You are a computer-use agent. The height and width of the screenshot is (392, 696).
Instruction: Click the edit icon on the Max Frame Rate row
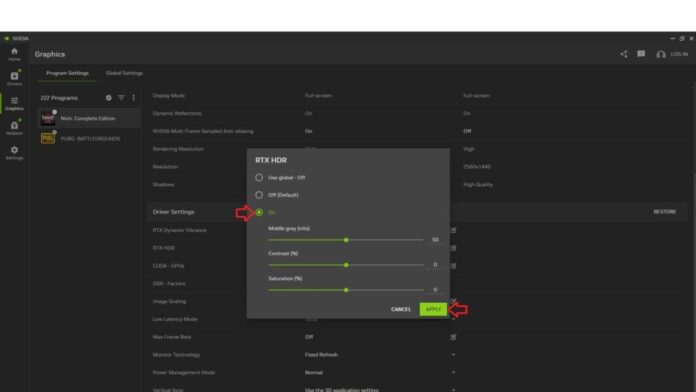(453, 337)
